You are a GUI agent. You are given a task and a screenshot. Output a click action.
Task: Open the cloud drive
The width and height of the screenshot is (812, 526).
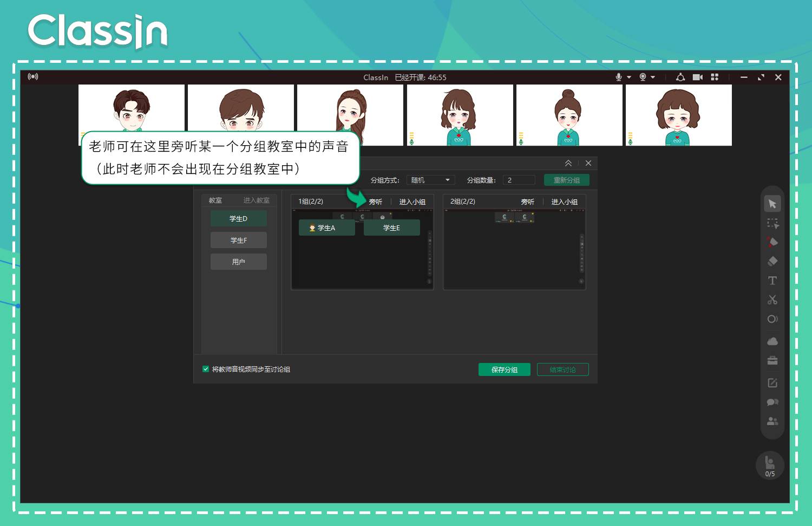[772, 341]
